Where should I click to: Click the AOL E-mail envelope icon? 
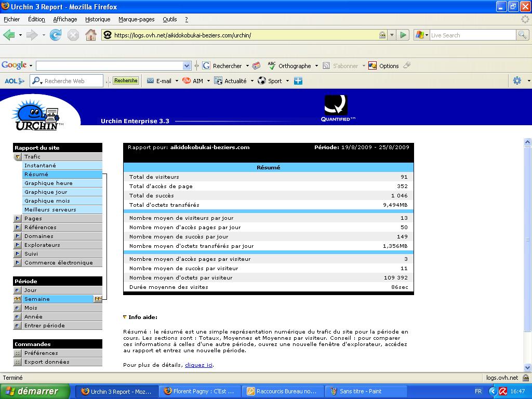(x=150, y=81)
